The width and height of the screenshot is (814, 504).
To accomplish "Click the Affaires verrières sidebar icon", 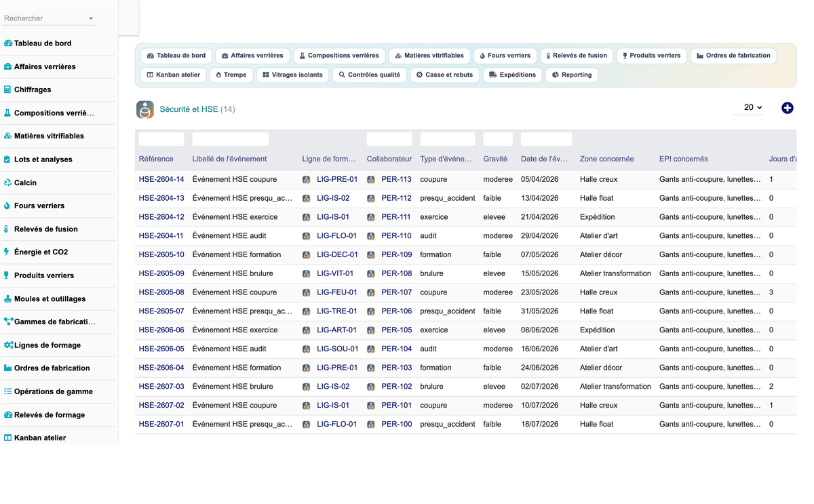I will [8, 66].
